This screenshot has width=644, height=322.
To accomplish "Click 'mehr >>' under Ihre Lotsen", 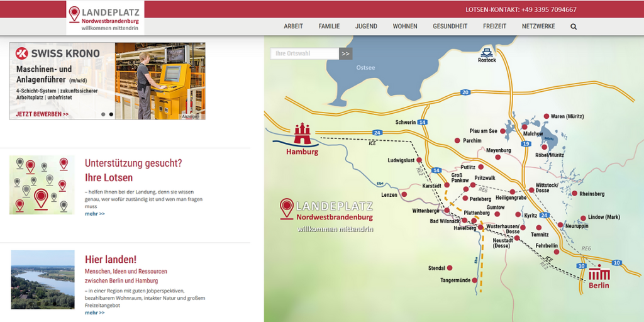I will click(x=95, y=214).
